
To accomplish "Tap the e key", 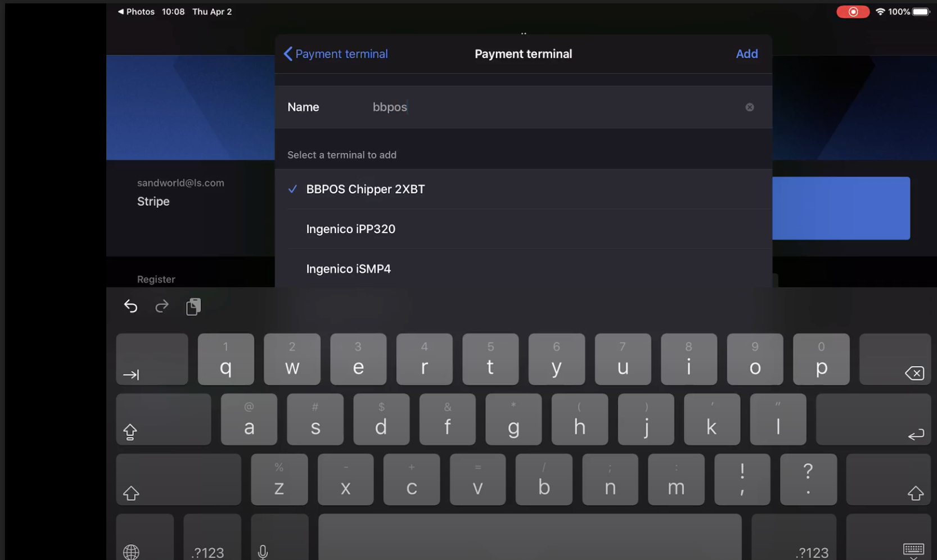I will pyautogui.click(x=358, y=359).
